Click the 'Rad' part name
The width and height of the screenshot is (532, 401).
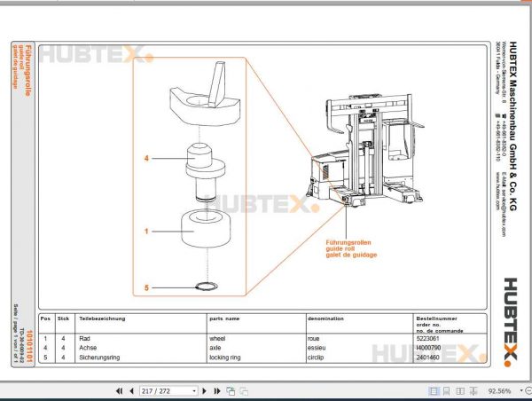tap(84, 339)
